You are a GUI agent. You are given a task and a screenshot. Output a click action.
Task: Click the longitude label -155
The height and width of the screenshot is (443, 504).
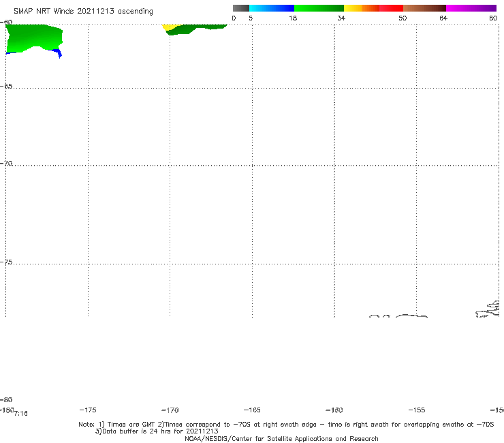point(417,410)
